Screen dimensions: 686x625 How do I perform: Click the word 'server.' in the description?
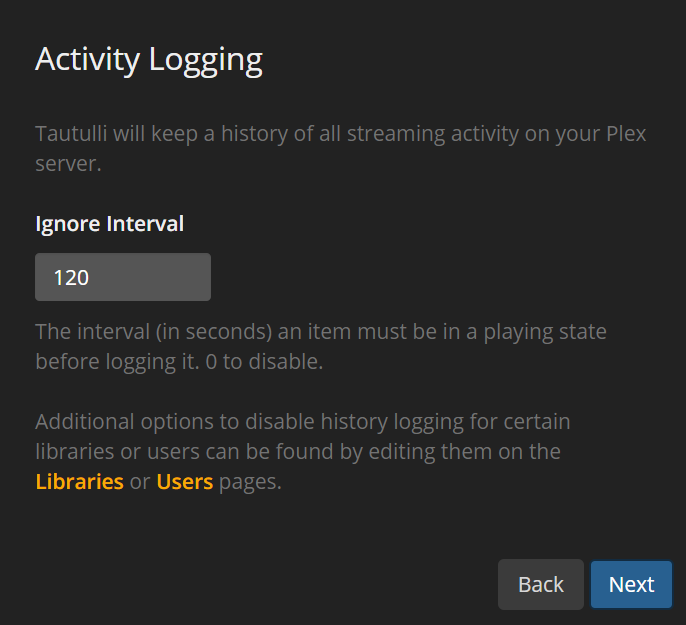[x=68, y=164]
